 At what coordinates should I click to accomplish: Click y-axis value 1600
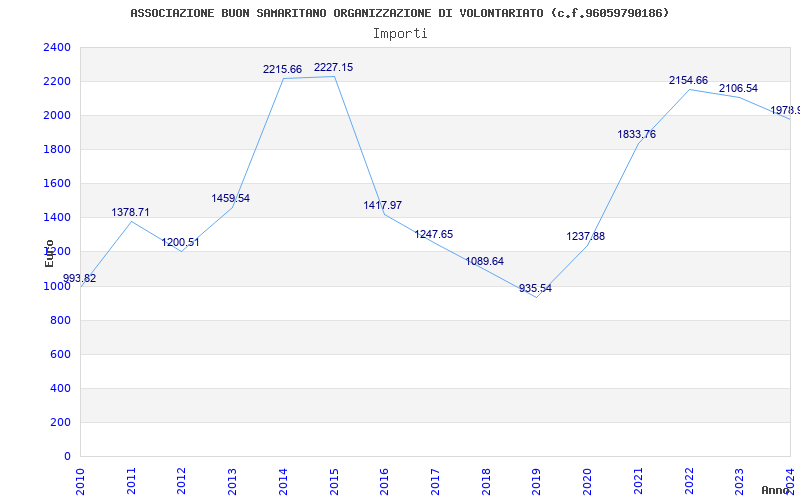(x=57, y=184)
